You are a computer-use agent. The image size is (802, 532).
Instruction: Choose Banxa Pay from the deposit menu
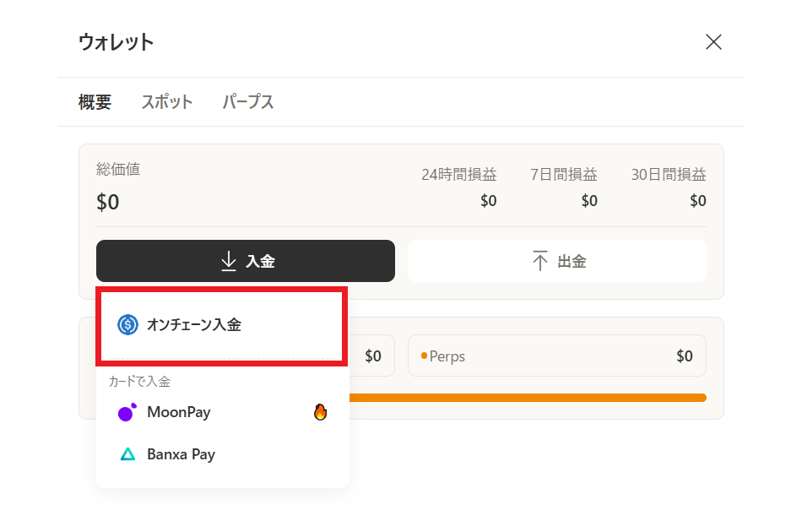click(181, 454)
